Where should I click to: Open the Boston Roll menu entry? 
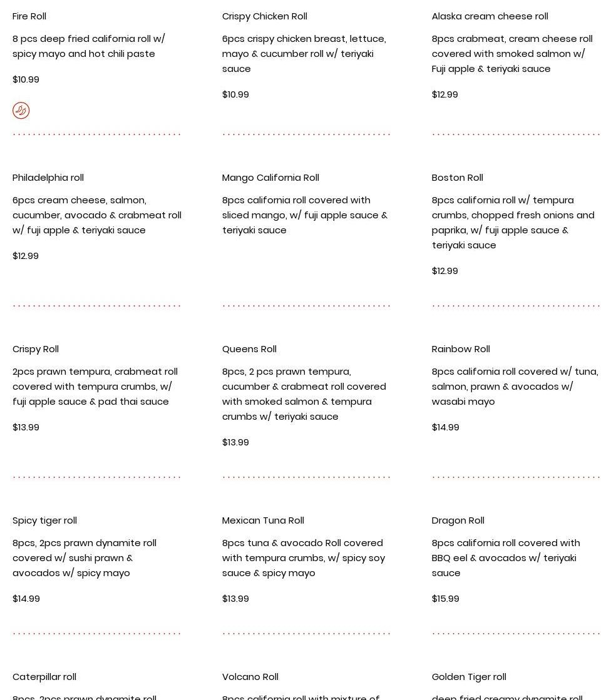pos(457,178)
